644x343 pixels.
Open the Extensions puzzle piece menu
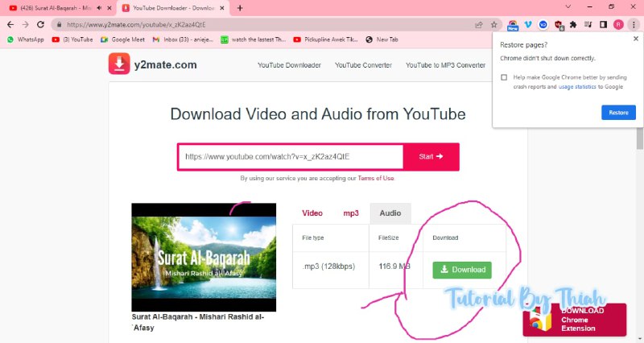pyautogui.click(x=573, y=25)
